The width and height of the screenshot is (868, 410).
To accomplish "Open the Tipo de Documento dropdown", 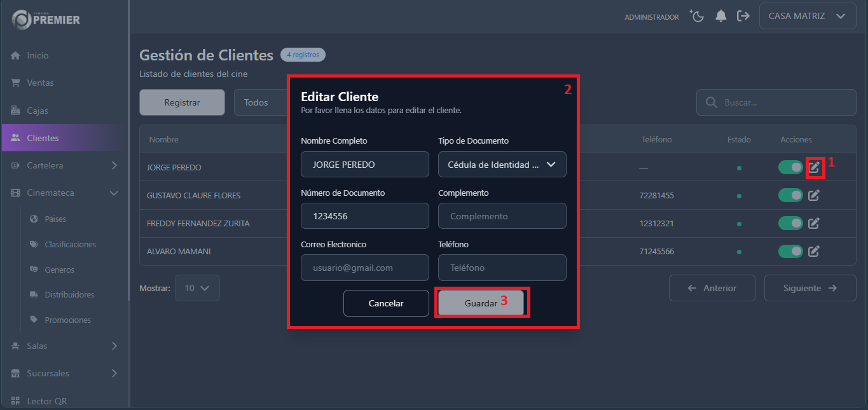I will 502,164.
